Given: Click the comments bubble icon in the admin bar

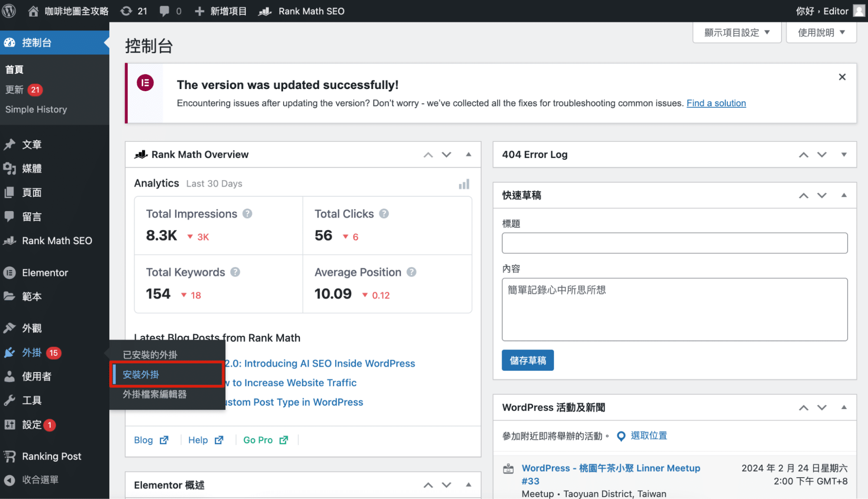Looking at the screenshot, I should (165, 11).
